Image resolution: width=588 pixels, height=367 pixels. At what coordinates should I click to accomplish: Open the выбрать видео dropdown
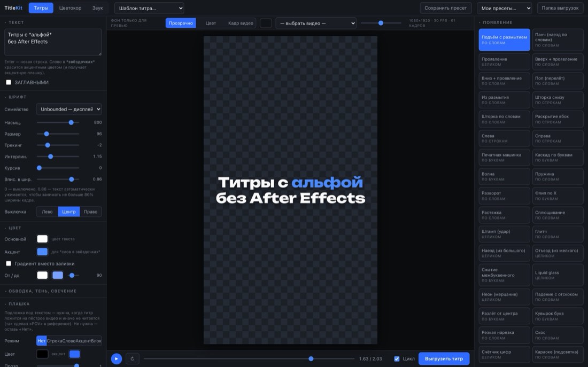click(x=316, y=24)
